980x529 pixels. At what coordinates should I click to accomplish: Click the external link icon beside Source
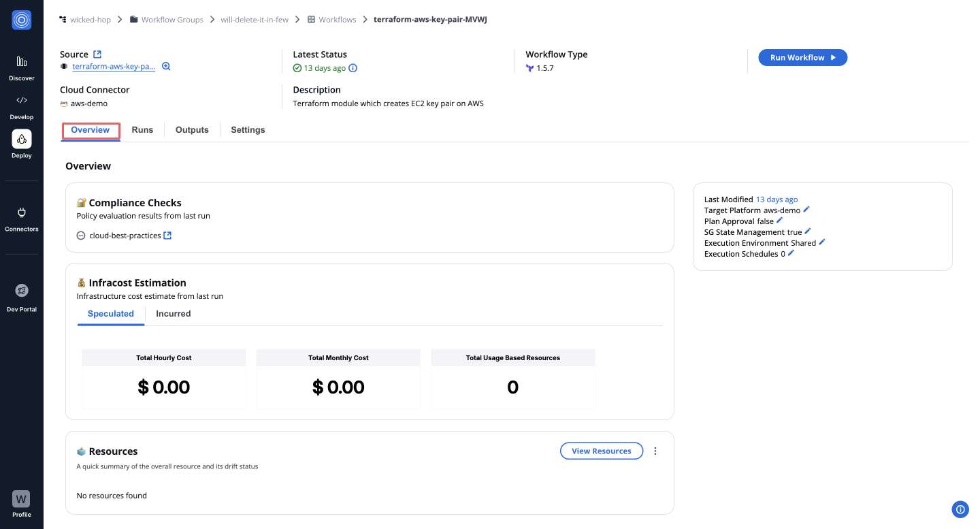97,54
